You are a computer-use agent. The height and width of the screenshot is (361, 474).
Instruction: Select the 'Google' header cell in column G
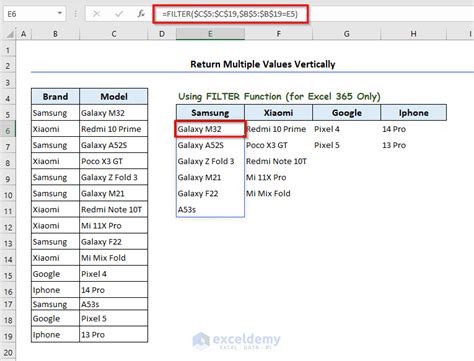pyautogui.click(x=347, y=113)
